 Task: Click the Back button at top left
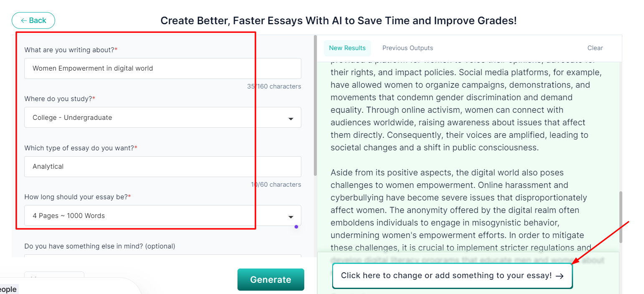[x=33, y=20]
